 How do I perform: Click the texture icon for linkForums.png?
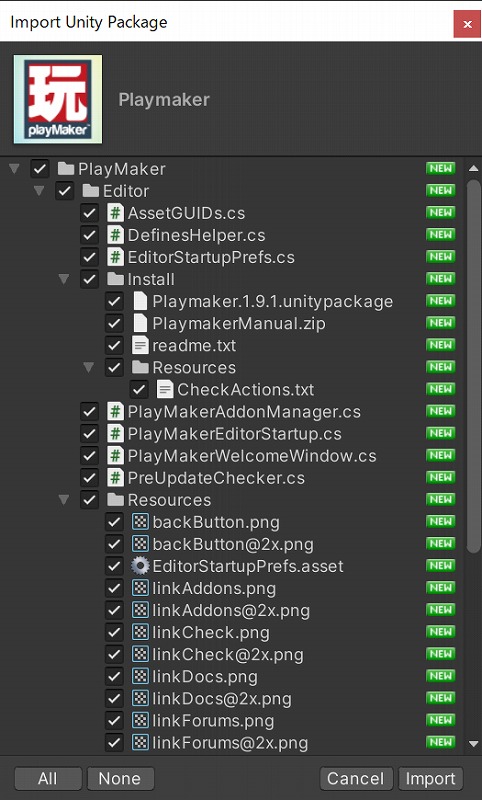140,720
